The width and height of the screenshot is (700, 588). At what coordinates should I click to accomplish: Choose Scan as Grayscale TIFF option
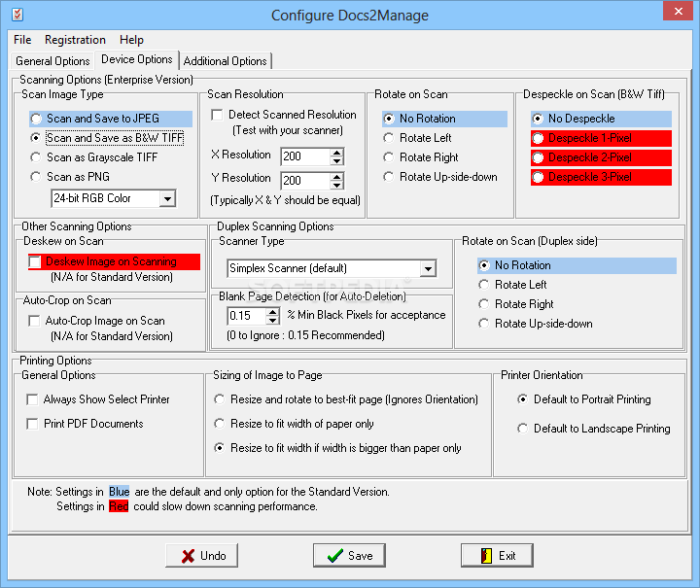point(93,157)
